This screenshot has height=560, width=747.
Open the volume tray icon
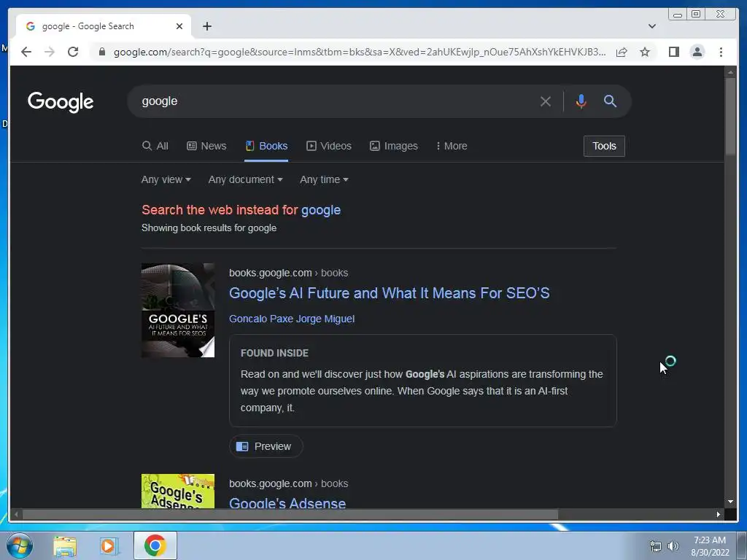tap(673, 546)
